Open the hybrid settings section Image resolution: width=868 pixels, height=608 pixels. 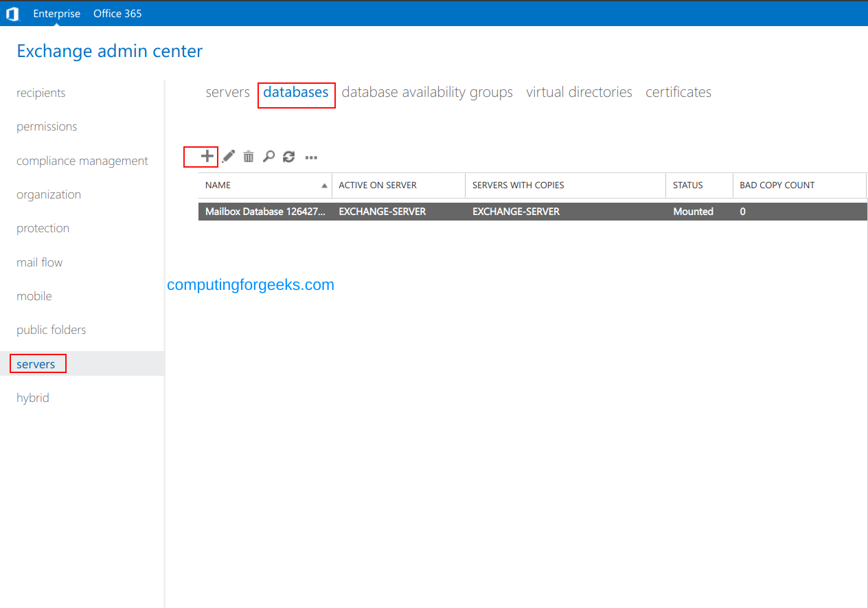pyautogui.click(x=32, y=397)
